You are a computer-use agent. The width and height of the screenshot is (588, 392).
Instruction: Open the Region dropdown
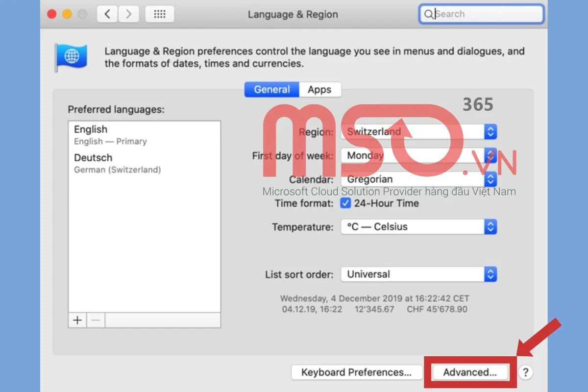(x=419, y=132)
